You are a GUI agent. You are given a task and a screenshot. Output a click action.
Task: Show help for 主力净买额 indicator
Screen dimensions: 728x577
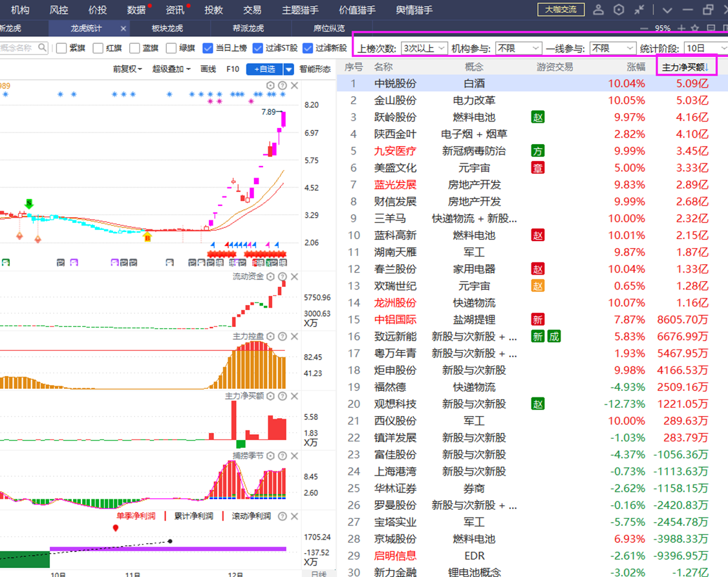click(x=283, y=396)
